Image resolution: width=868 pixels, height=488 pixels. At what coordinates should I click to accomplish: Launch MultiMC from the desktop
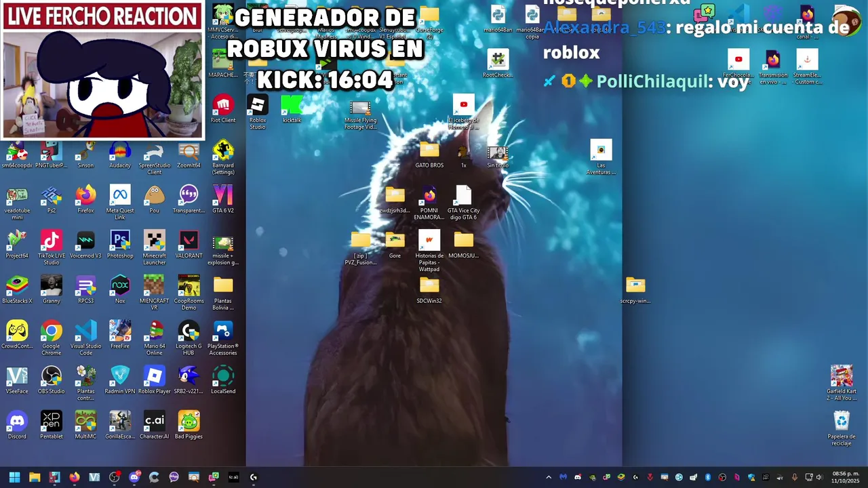click(85, 426)
